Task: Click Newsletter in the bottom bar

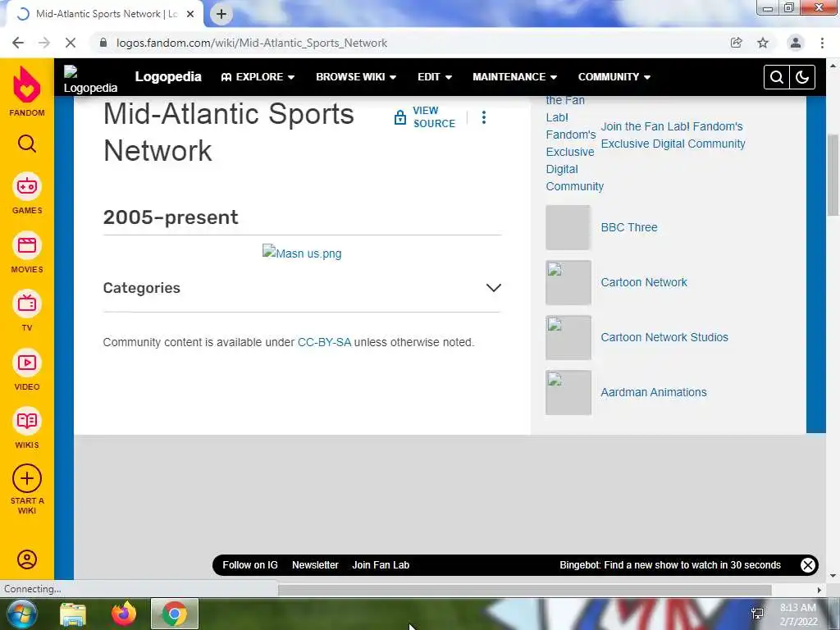Action: tap(315, 564)
